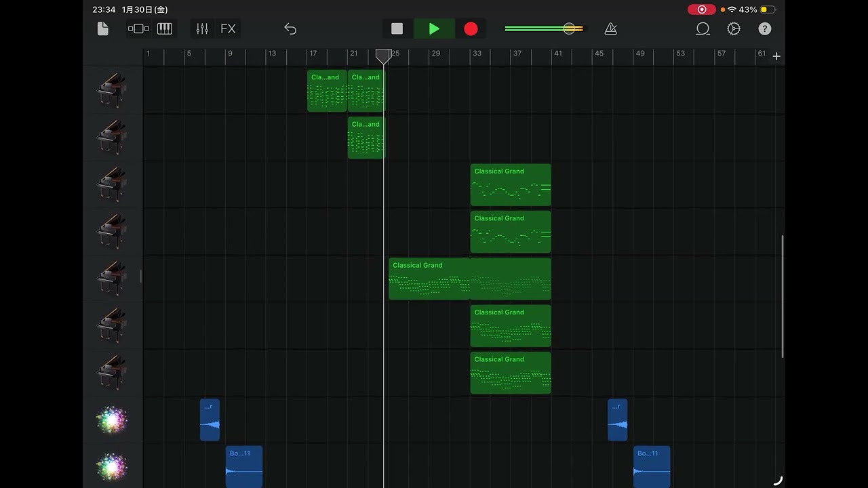Open the keyboard instrument view
This screenshot has height=488, width=868.
[x=165, y=28]
